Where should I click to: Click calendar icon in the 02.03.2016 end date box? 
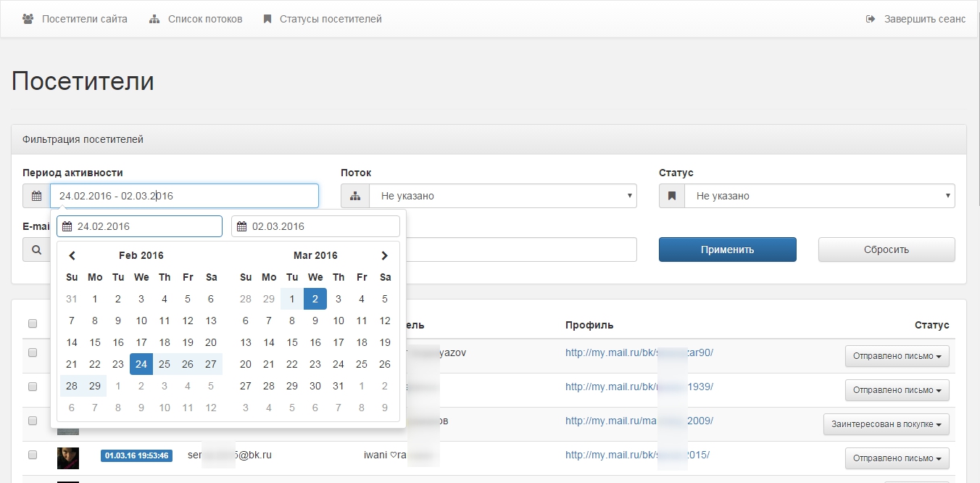click(x=242, y=226)
